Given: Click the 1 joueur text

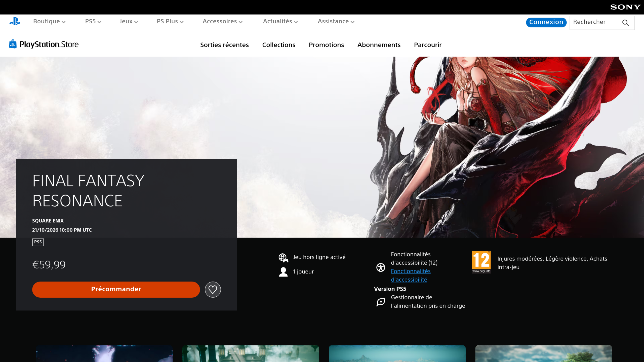Looking at the screenshot, I should [303, 272].
